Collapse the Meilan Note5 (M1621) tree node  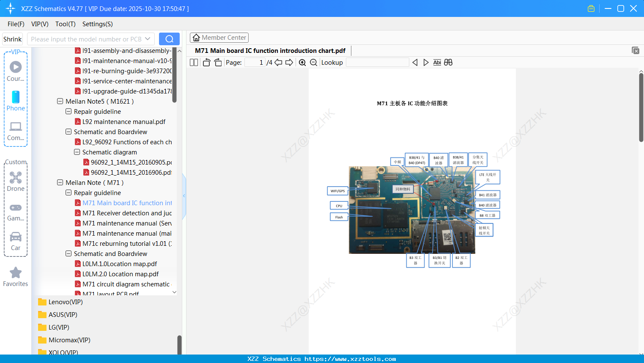[60, 101]
